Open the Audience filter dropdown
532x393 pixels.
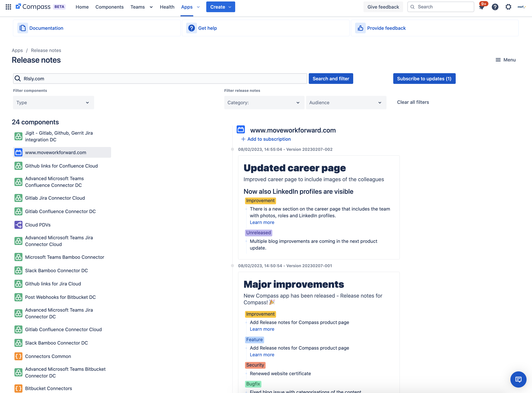click(x=346, y=103)
